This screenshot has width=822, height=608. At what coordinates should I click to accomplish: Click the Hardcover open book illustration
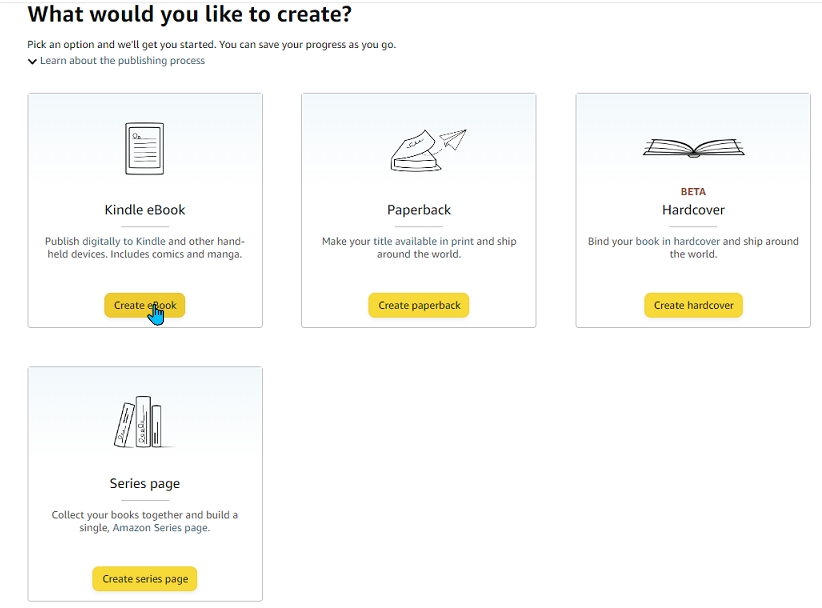(692, 148)
